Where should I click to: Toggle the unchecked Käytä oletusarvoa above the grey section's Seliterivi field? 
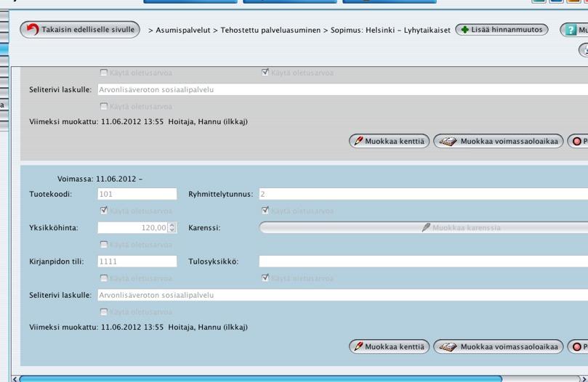click(104, 73)
